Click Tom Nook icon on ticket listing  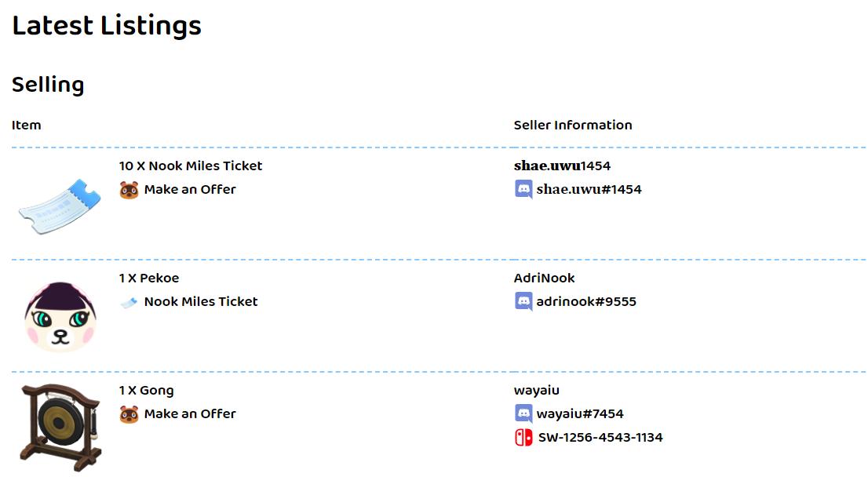129,190
